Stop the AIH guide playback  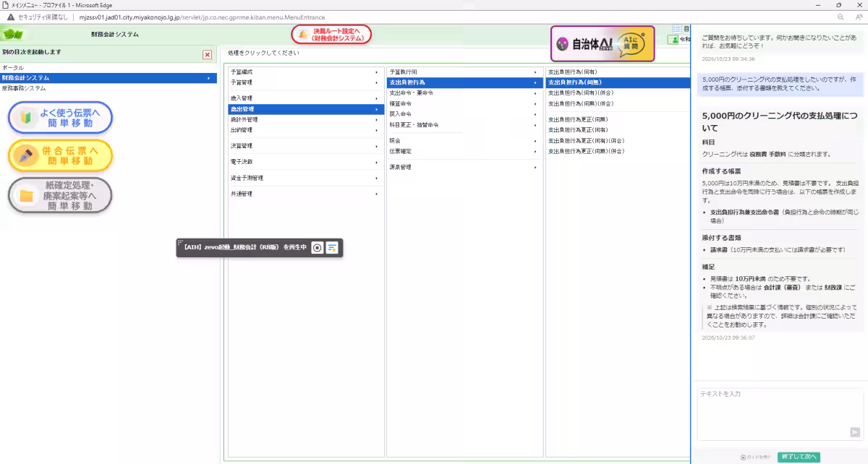point(318,248)
